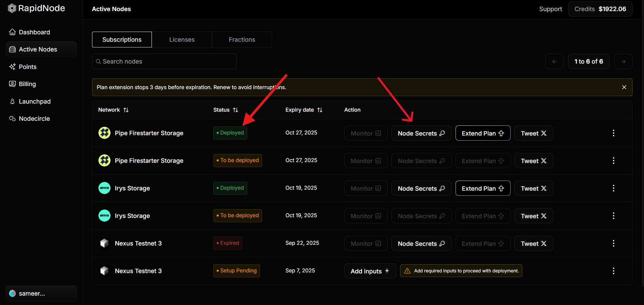Click the previous page arrow
The width and height of the screenshot is (644, 305).
point(554,62)
